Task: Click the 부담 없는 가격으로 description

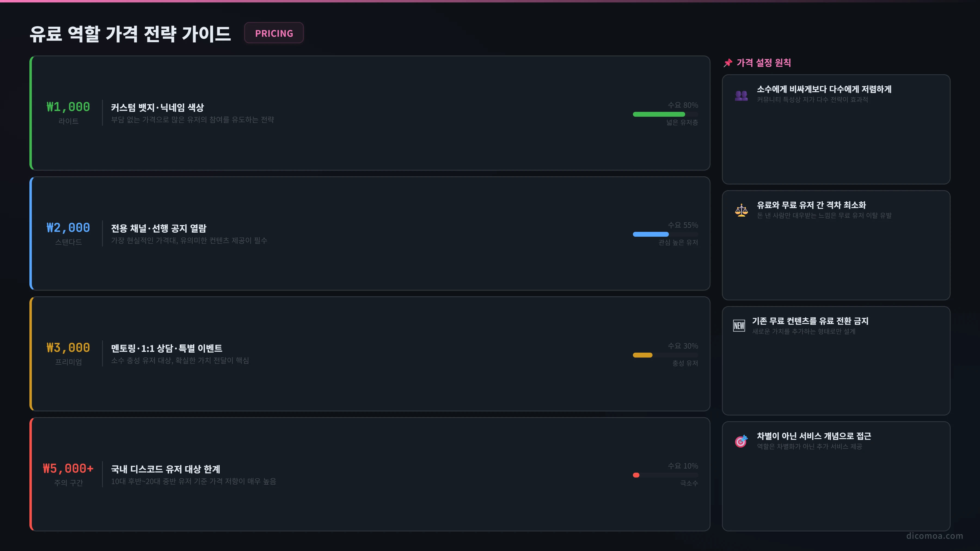Action: 192,120
